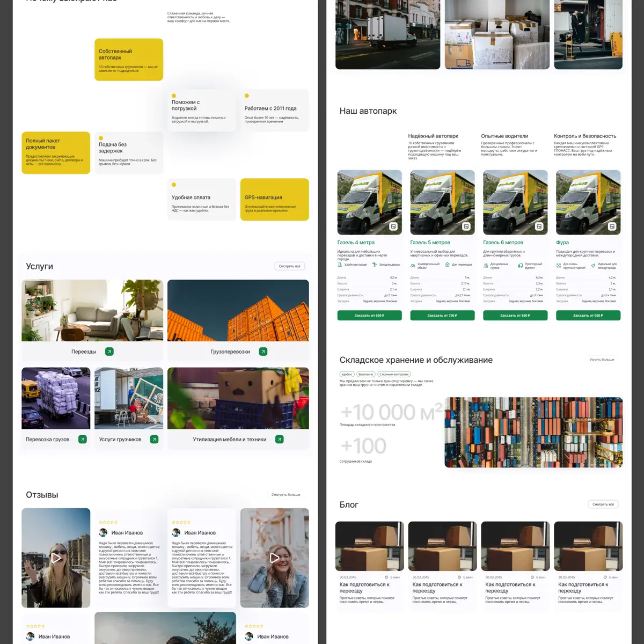Open the aerial container warehouse image
Image resolution: width=644 pixels, height=644 pixels.
(x=533, y=432)
